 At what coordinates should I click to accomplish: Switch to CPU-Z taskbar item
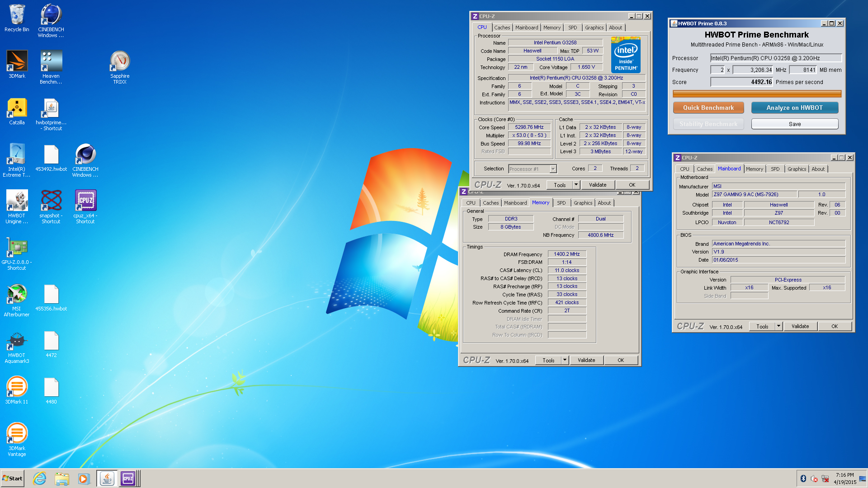click(128, 479)
